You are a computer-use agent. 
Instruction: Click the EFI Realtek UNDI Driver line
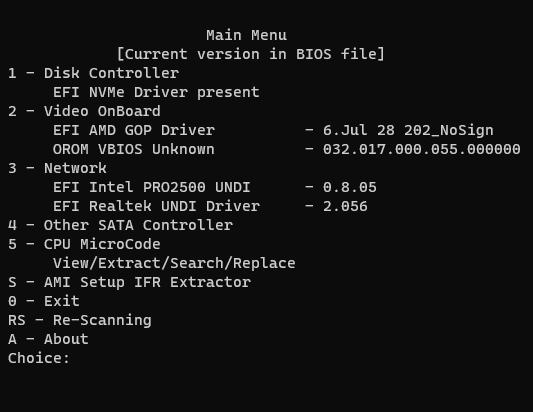tap(156, 206)
